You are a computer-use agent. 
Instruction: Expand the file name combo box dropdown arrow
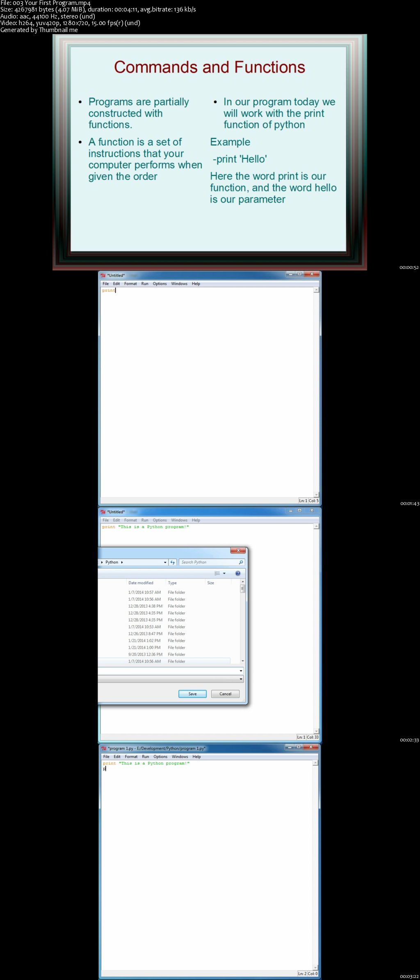pyautogui.click(x=241, y=671)
